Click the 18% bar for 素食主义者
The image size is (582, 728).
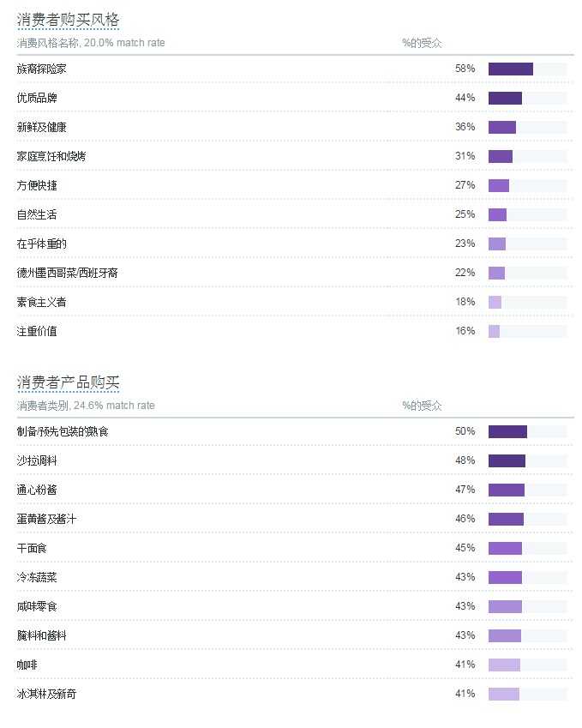495,302
